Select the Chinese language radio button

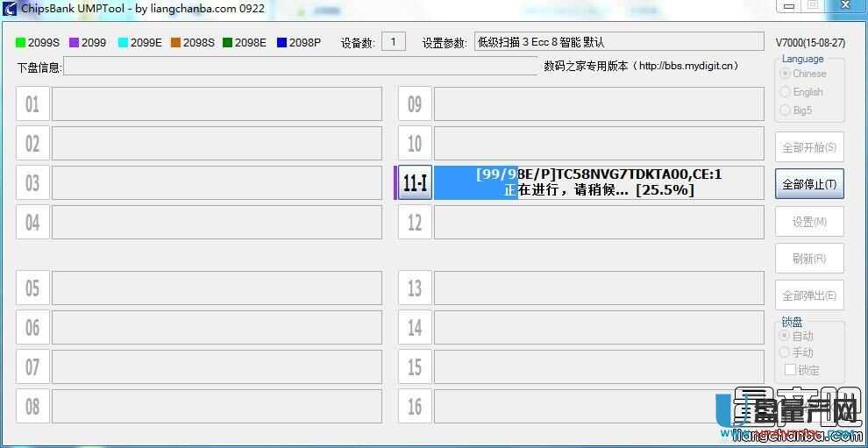click(x=786, y=74)
